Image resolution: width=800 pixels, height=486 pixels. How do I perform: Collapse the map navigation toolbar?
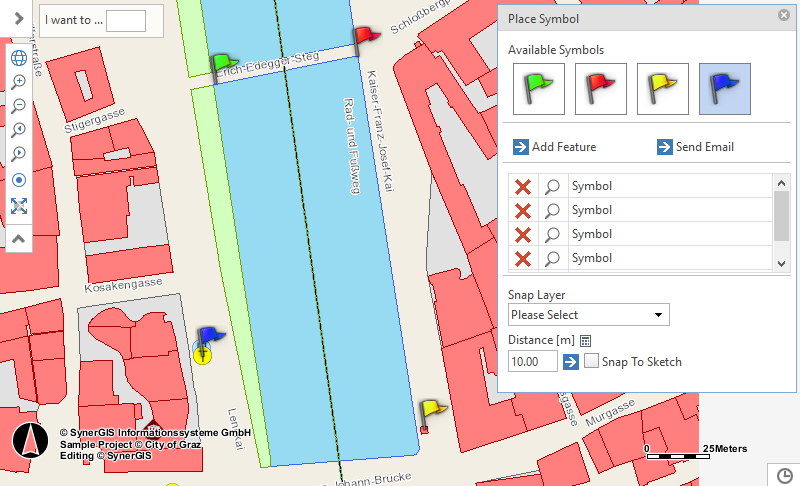click(18, 239)
